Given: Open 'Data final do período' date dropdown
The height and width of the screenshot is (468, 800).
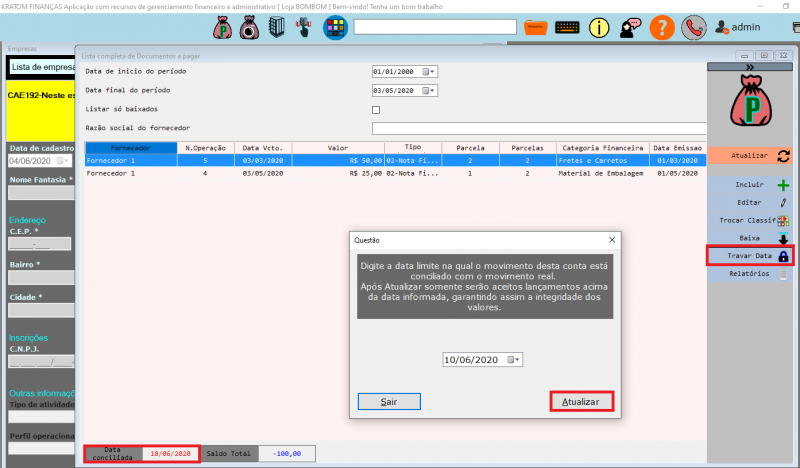Looking at the screenshot, I should (x=429, y=90).
